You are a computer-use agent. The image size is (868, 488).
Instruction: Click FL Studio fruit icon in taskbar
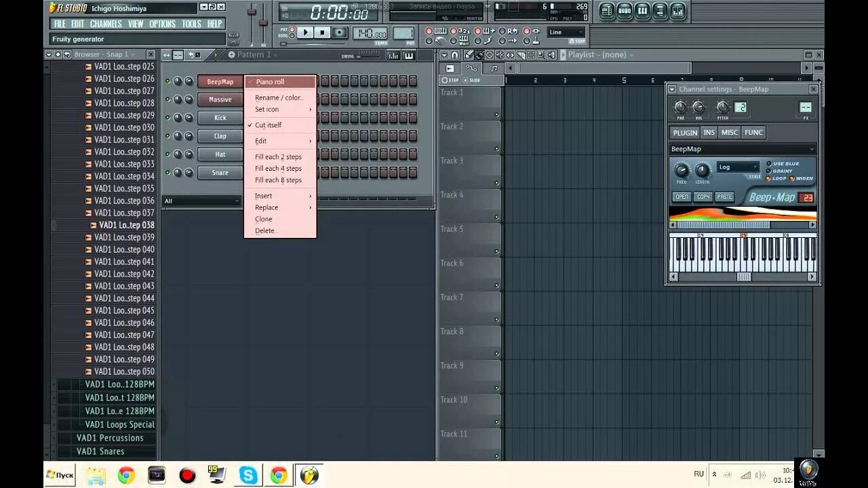click(x=309, y=475)
